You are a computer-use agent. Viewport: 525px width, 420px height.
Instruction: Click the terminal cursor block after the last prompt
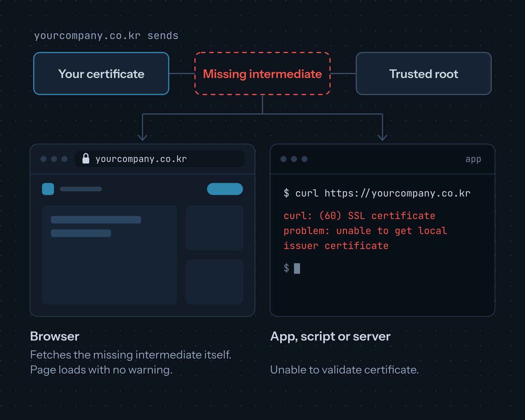click(x=297, y=268)
